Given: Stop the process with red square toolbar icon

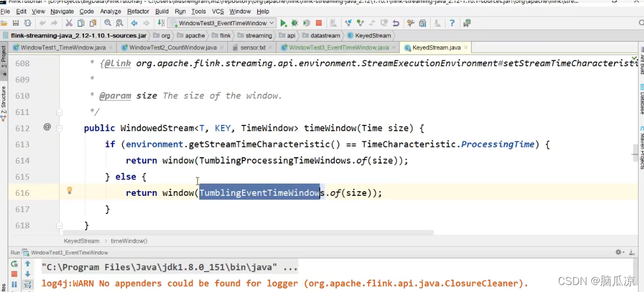Looking at the screenshot, I should [x=319, y=23].
